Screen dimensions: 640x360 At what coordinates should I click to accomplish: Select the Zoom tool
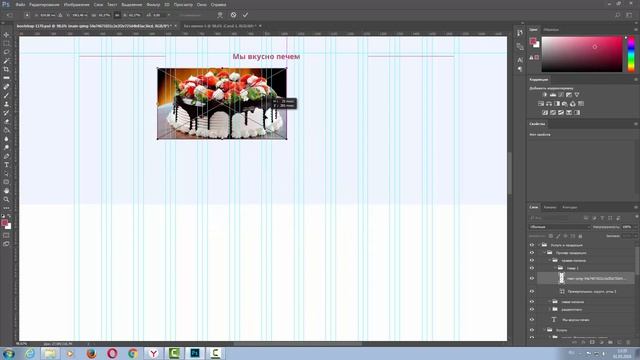click(x=6, y=199)
